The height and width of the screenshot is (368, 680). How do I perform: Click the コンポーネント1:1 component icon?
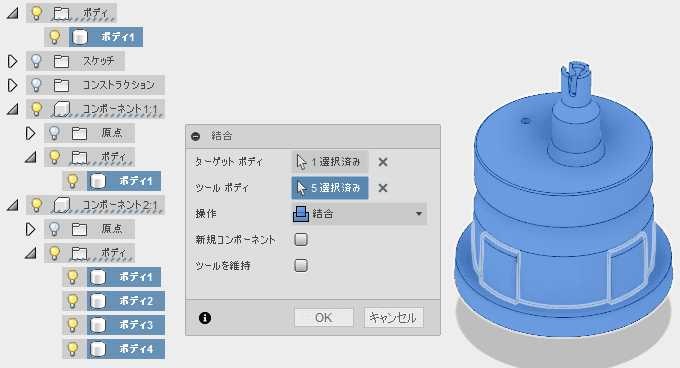(x=61, y=109)
